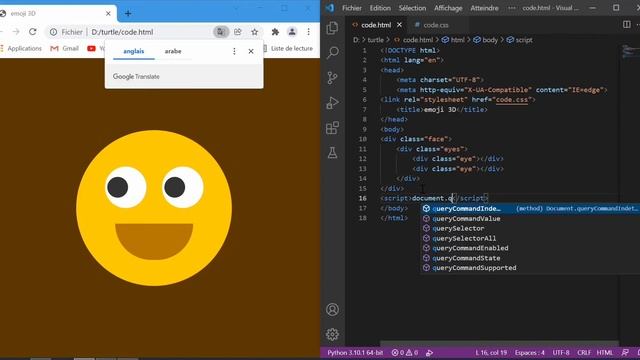640x360 pixels.
Task: Click the script breadcrumb
Action: [x=520, y=40]
